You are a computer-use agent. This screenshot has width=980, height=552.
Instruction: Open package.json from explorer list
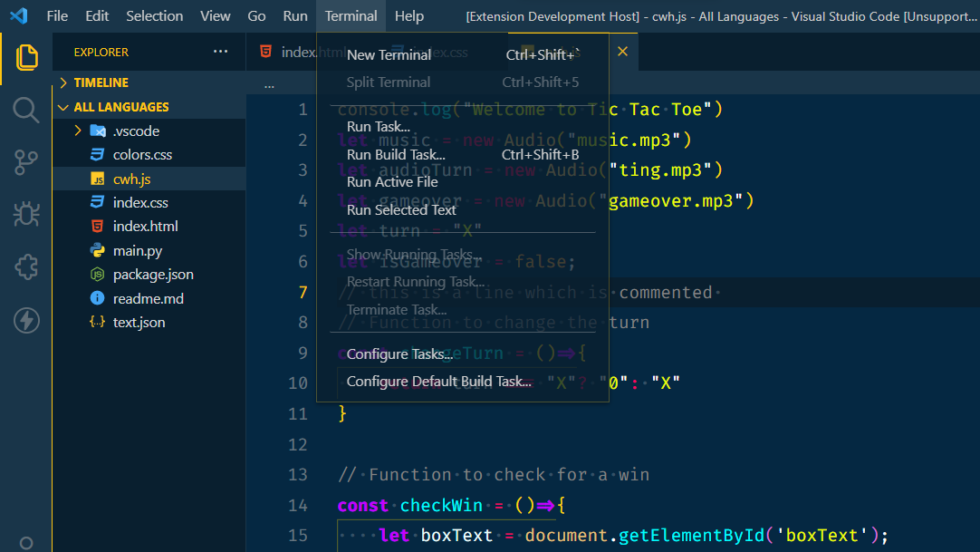(x=153, y=275)
